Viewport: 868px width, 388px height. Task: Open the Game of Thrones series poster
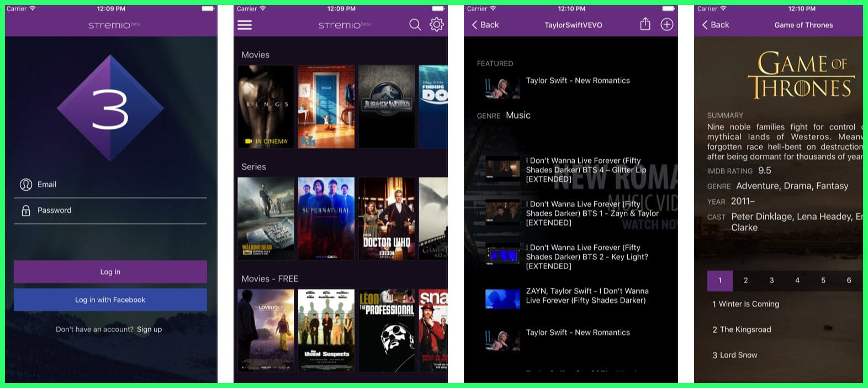point(433,218)
